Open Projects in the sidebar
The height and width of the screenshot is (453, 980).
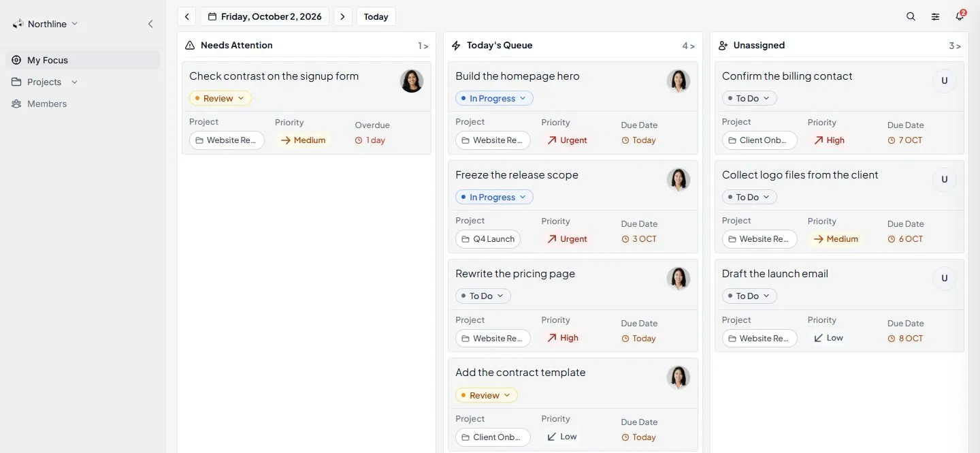point(44,82)
